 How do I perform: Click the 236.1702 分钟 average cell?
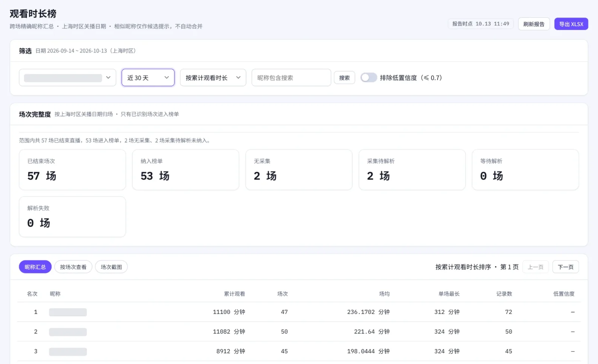pos(368,312)
